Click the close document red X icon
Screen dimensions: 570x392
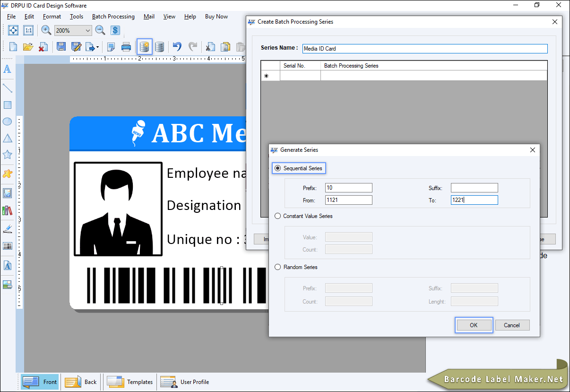coord(43,47)
